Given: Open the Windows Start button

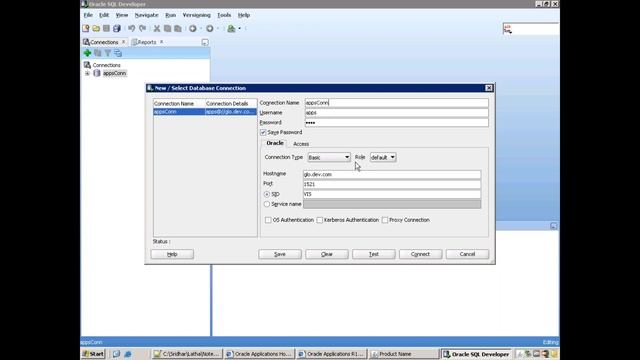Looking at the screenshot, I should [93, 354].
